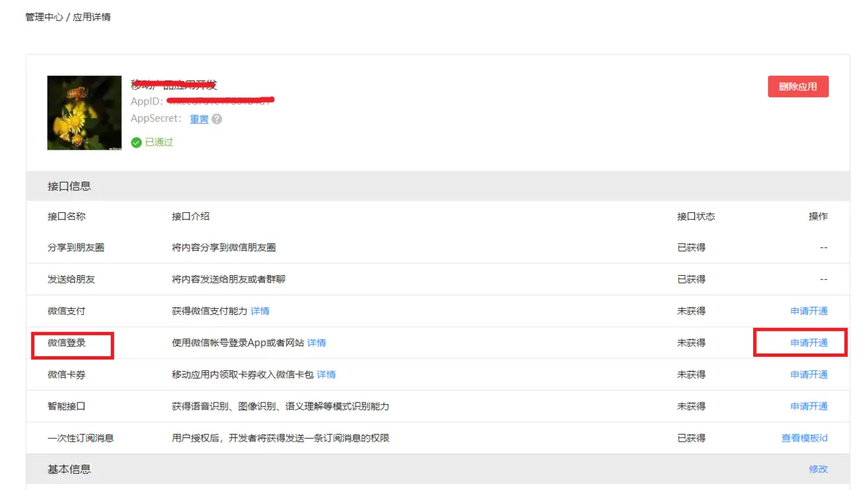This screenshot has height=490, width=868.
Task: Apply to enable 微信支付 via 申请开通
Action: point(808,311)
